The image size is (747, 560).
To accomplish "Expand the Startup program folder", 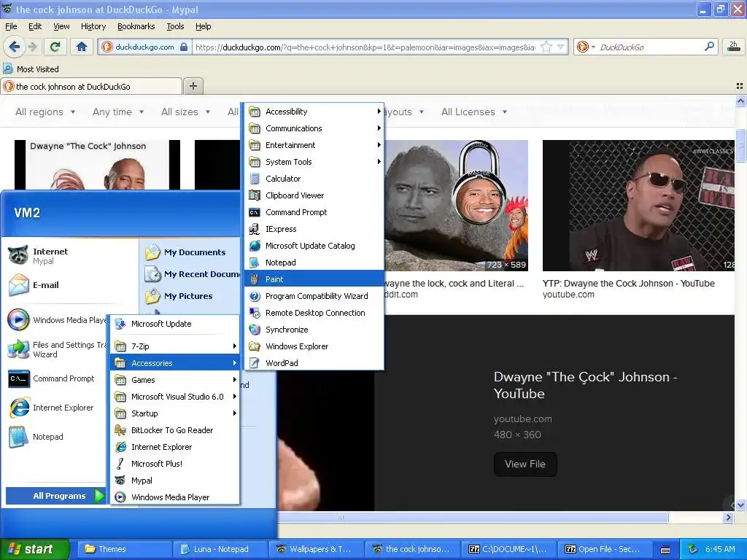I will click(x=175, y=413).
